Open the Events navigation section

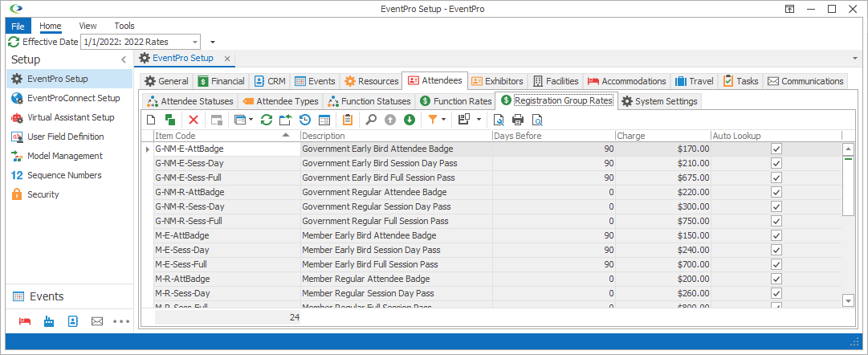click(69, 296)
